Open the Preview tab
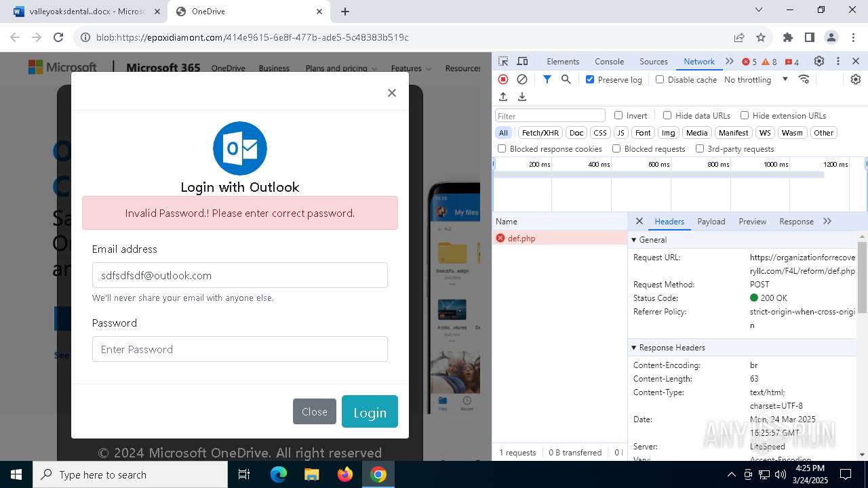Image resolution: width=868 pixels, height=488 pixels. [x=753, y=222]
